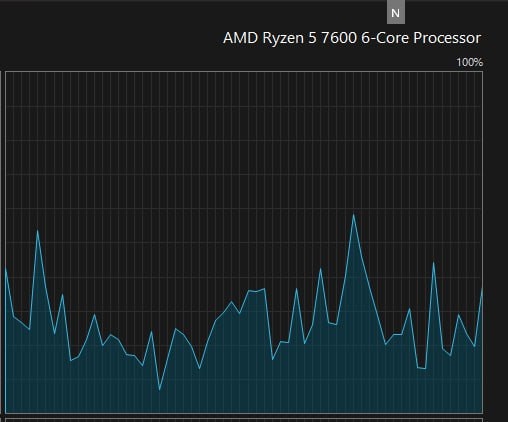508x422 pixels.
Task: Click the gray N badge
Action: (396, 12)
